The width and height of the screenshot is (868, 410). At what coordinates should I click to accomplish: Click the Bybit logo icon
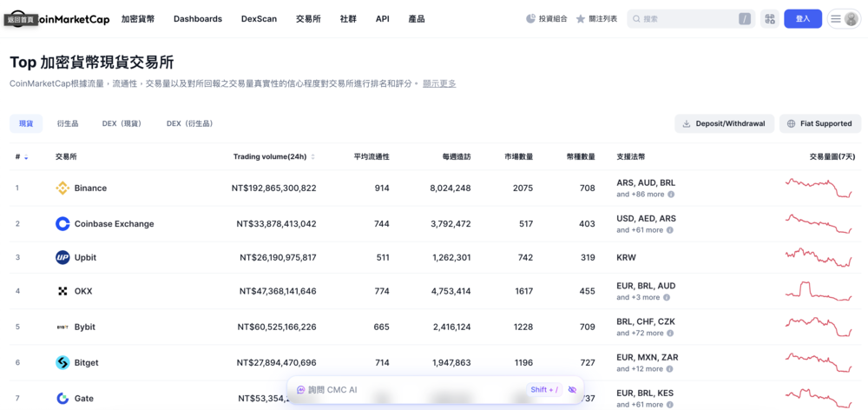tap(62, 327)
